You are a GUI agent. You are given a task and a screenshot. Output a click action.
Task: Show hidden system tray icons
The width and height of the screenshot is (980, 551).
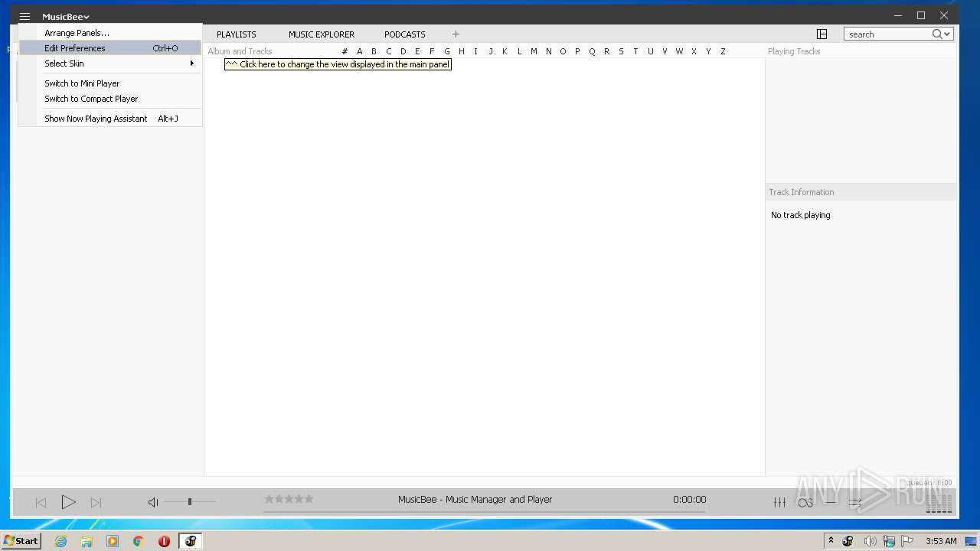coord(831,541)
